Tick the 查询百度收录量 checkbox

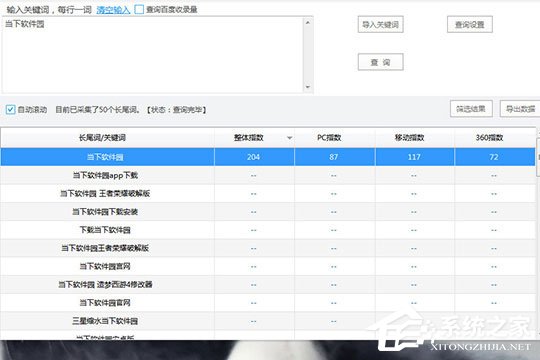[x=139, y=9]
